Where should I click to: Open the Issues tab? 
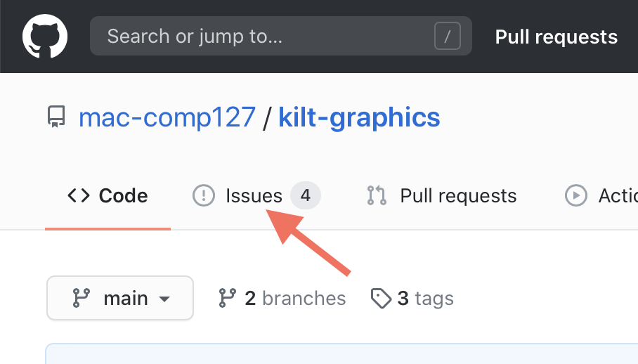tap(256, 195)
